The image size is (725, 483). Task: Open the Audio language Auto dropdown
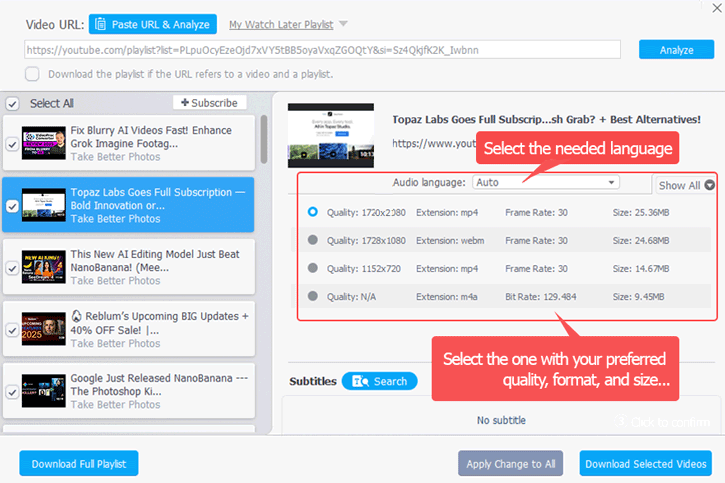click(x=546, y=183)
